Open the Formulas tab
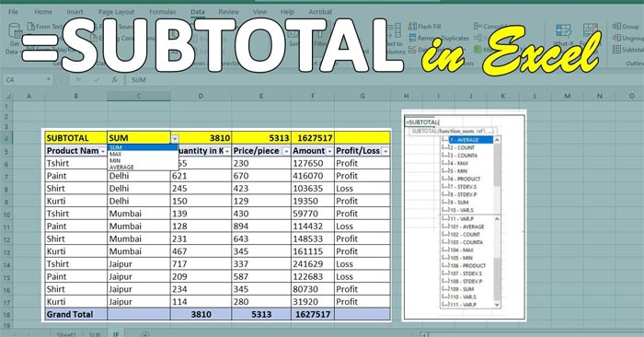 pyautogui.click(x=163, y=12)
